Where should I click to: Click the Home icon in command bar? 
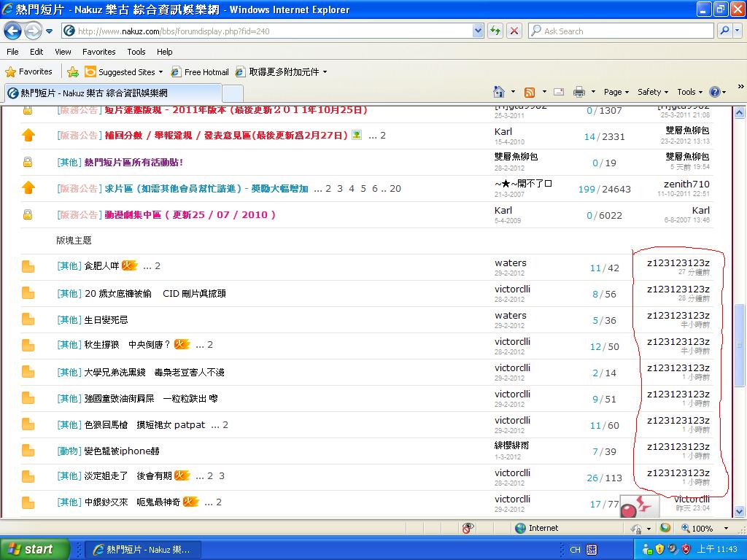tap(499, 92)
